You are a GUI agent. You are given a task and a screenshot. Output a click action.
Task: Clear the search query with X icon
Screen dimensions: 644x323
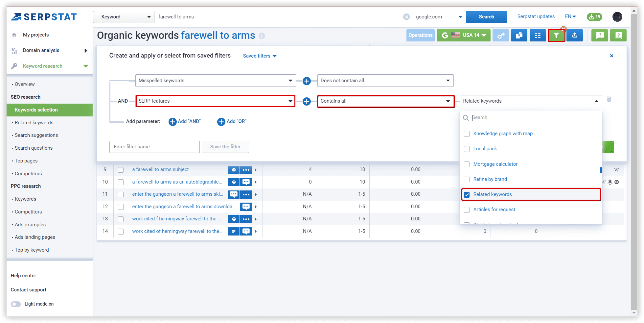(406, 17)
